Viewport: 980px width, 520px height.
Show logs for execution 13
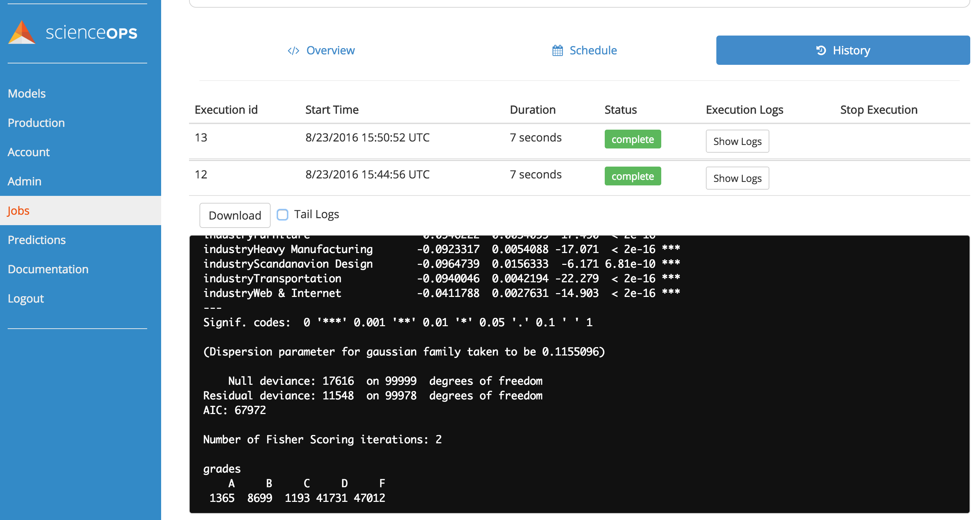click(737, 142)
